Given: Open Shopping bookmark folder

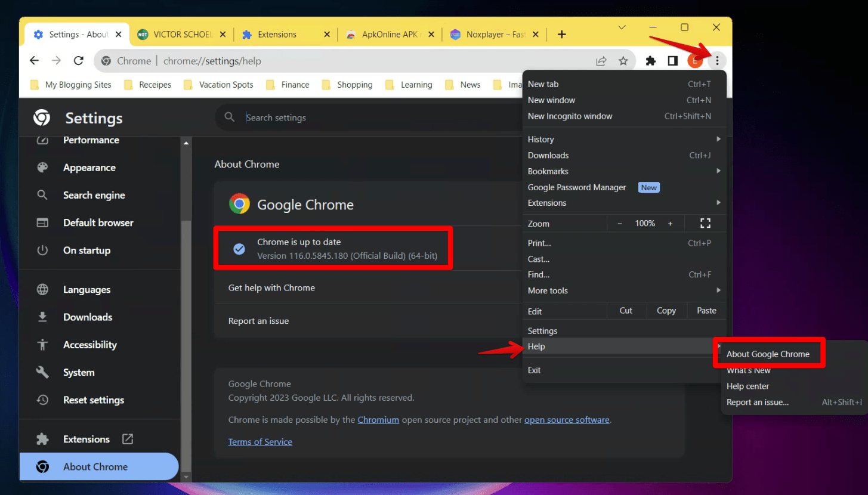Looking at the screenshot, I should pyautogui.click(x=347, y=85).
